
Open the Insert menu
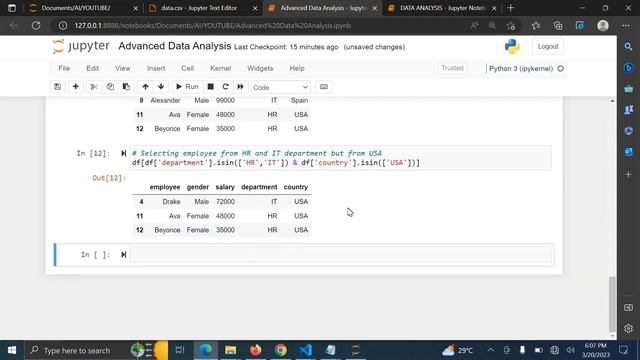tap(156, 68)
